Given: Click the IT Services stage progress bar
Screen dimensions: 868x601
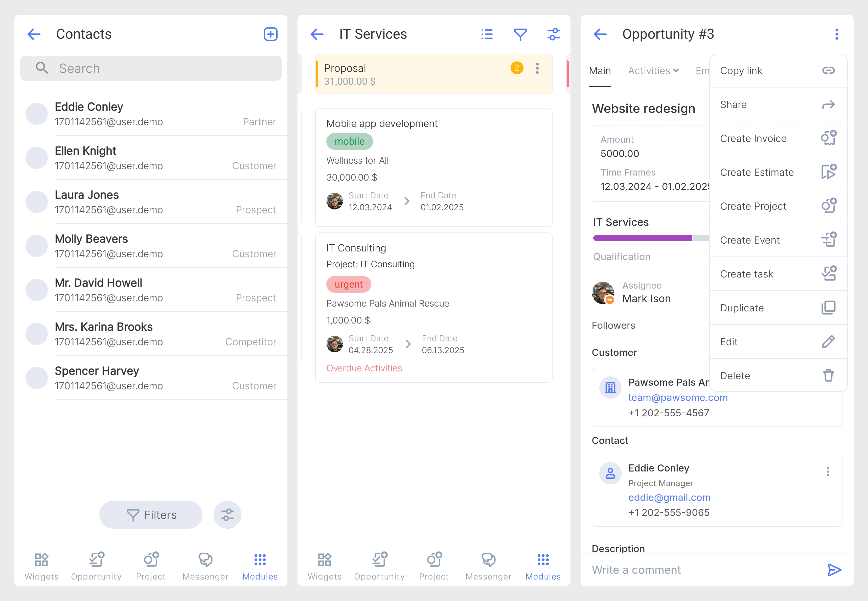Looking at the screenshot, I should coord(651,238).
